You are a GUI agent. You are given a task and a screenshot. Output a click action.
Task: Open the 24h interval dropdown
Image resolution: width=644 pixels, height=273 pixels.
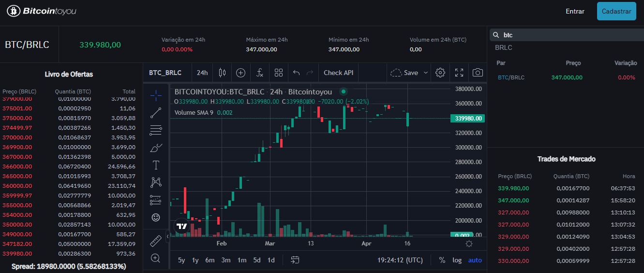[202, 73]
